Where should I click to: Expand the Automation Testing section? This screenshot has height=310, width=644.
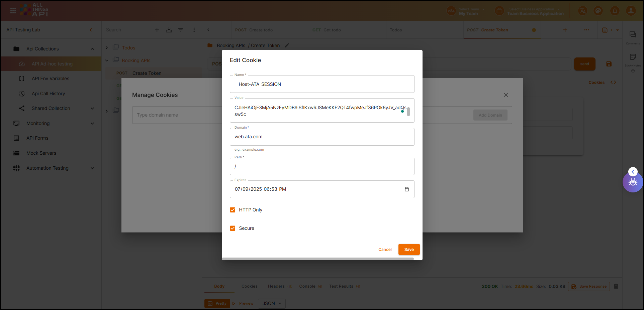[92, 168]
